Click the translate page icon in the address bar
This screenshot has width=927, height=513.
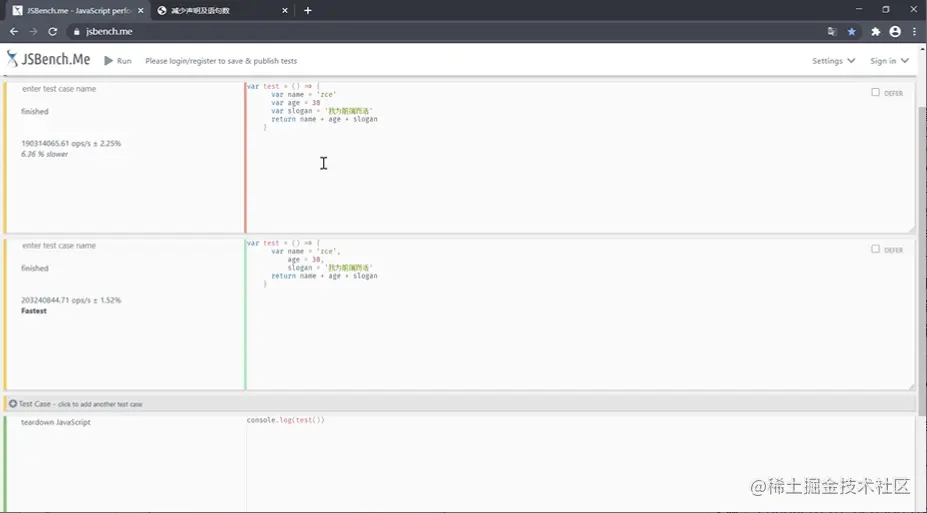[x=832, y=31]
